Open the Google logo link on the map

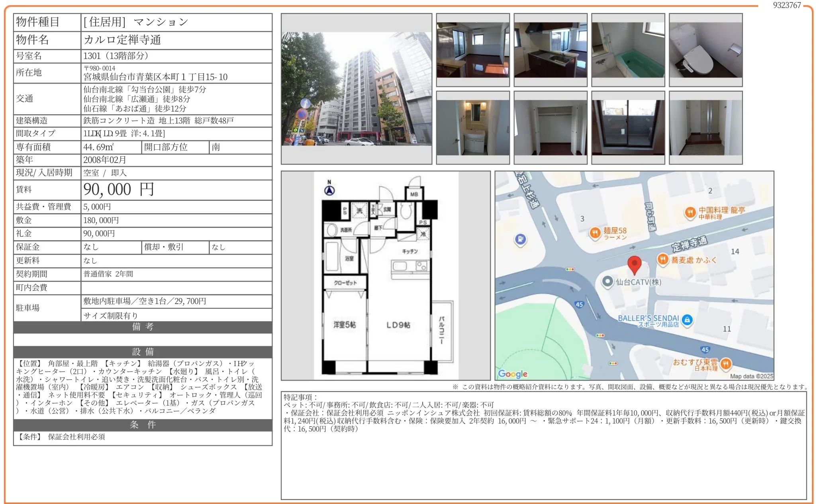[x=512, y=374]
